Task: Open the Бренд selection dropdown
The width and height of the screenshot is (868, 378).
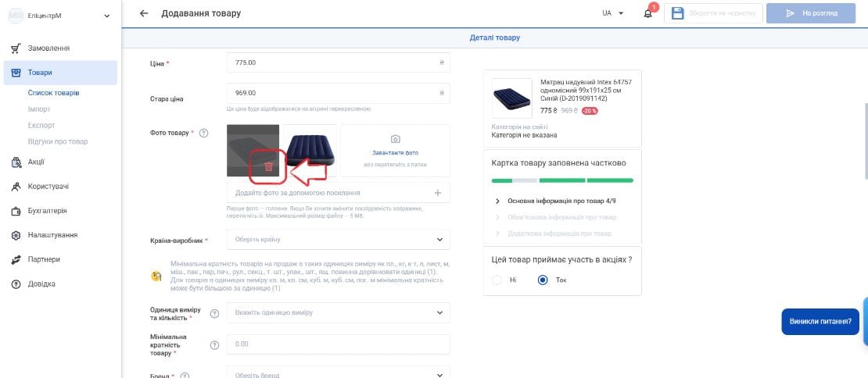Action: [339, 373]
